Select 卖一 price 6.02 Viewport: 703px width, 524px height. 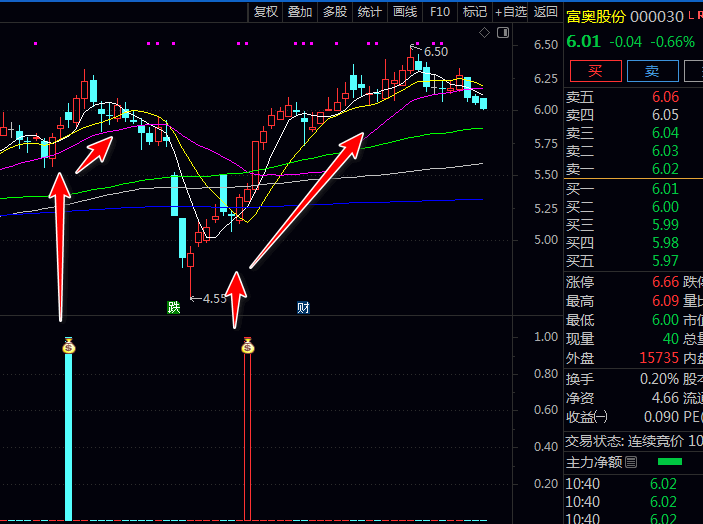click(665, 169)
